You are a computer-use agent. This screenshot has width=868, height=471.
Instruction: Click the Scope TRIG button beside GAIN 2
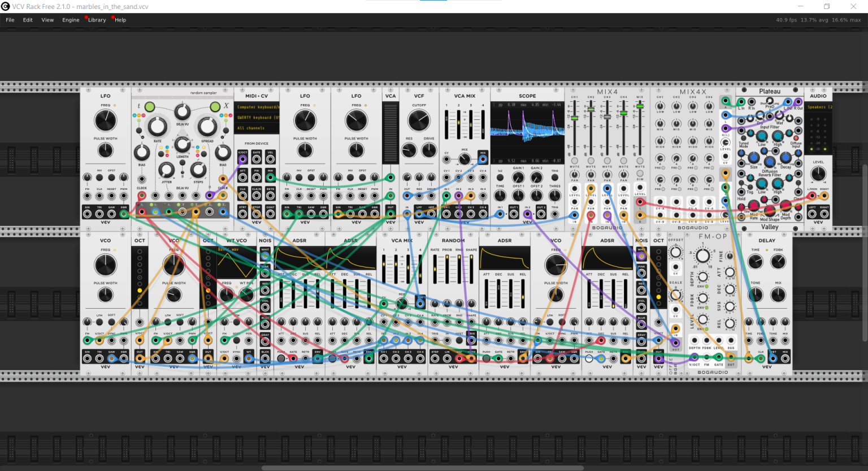pos(555,178)
